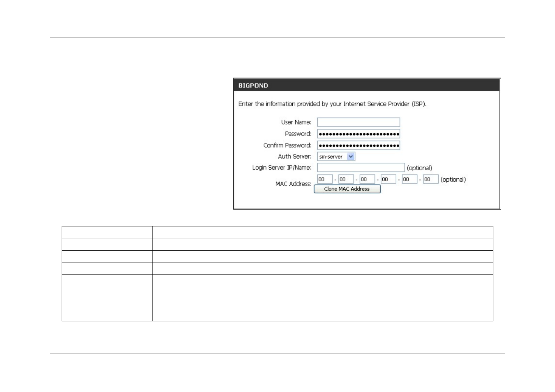The width and height of the screenshot is (555, 392).
Task: Open the Auth Server dropdown
Action: [336, 157]
